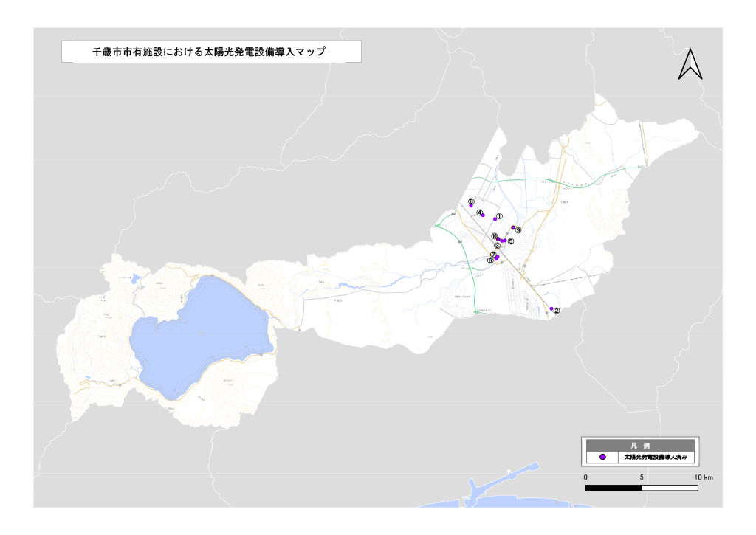Click the purple marker beside label ⑦
The height and width of the screenshot is (535, 756).
pyautogui.click(x=498, y=257)
